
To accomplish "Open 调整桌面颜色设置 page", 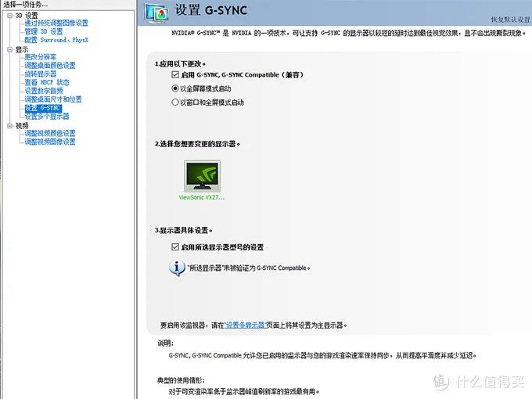I will (x=50, y=66).
